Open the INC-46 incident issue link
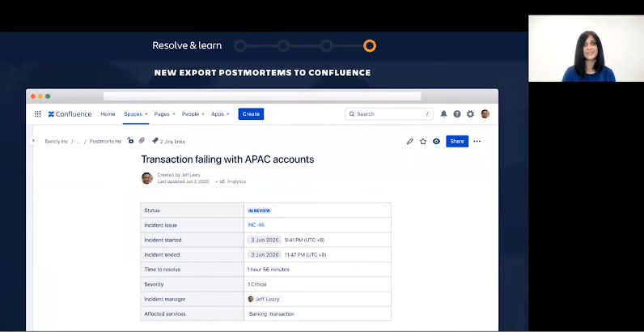644x332 pixels. [x=256, y=225]
